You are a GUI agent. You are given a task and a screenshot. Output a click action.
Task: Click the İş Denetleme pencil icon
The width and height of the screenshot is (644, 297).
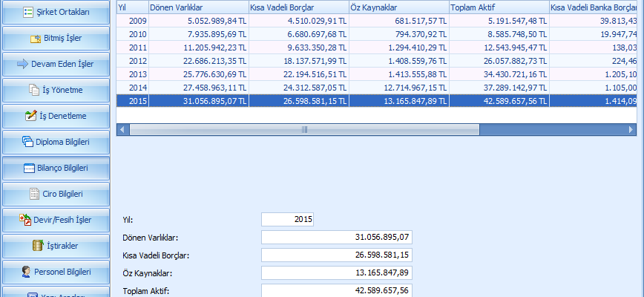(30, 116)
